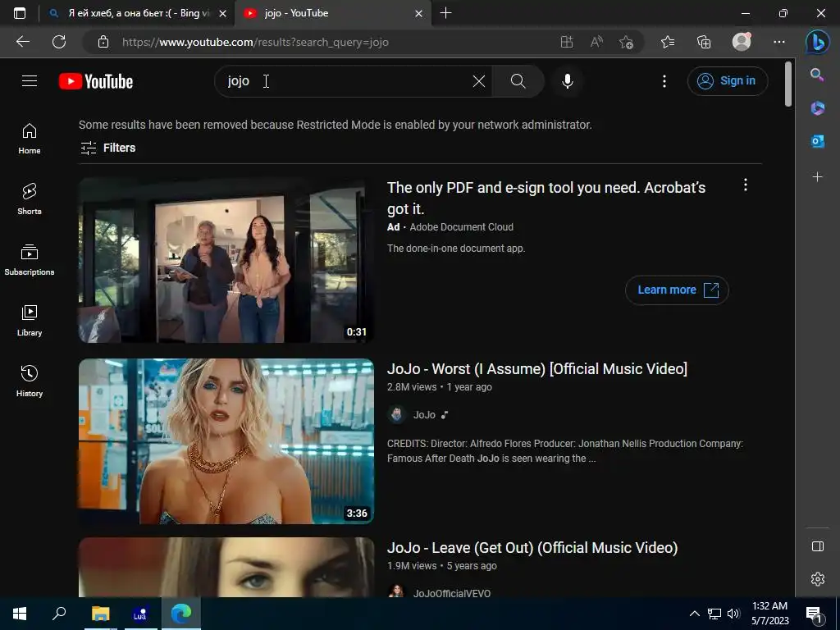Open browser Collections
This screenshot has width=840, height=630.
703,42
